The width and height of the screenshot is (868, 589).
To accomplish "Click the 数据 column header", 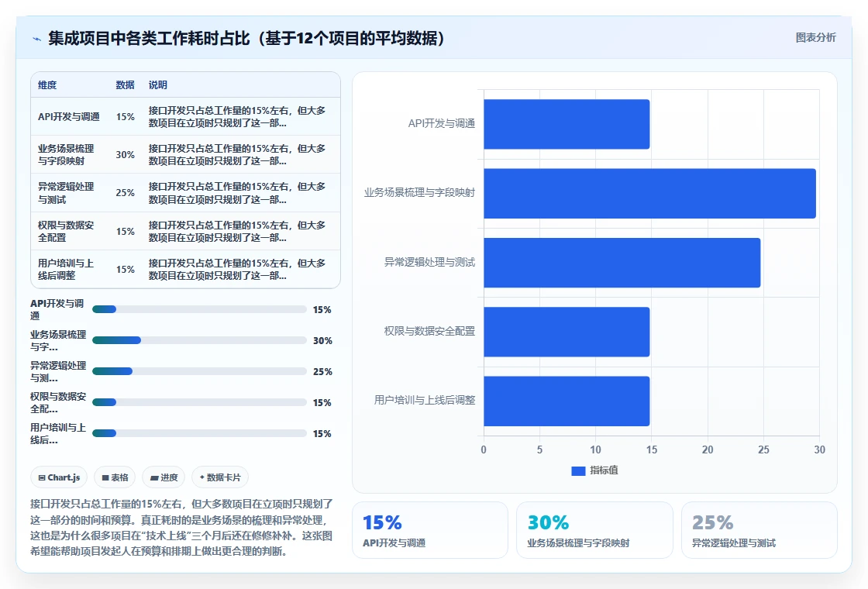I will coord(125,84).
